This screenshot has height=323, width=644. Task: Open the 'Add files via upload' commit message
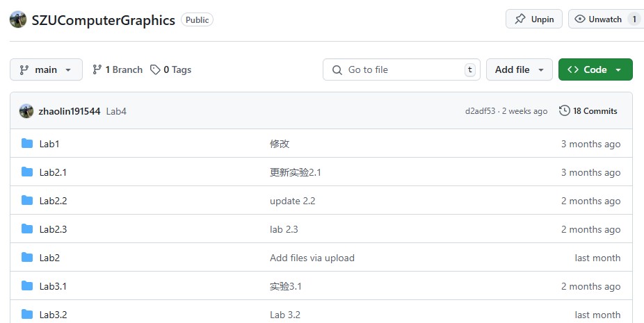pos(312,258)
